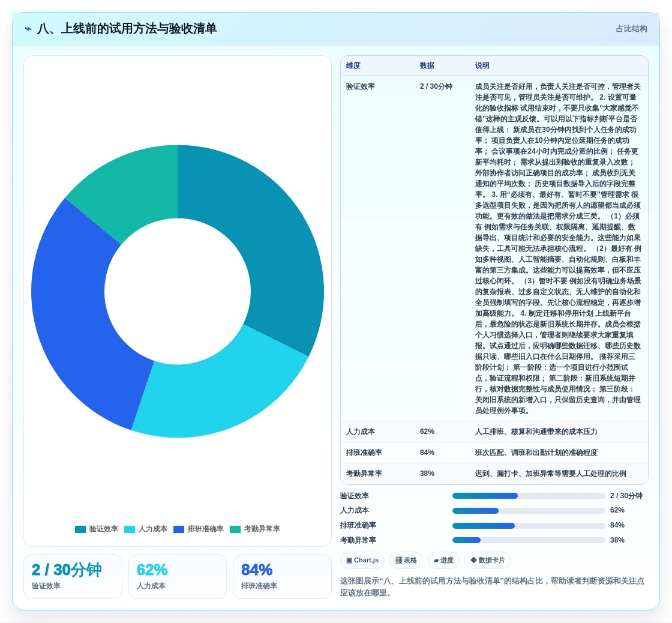Click the 38% value beside the progress bar
The image size is (672, 623).
point(617,540)
